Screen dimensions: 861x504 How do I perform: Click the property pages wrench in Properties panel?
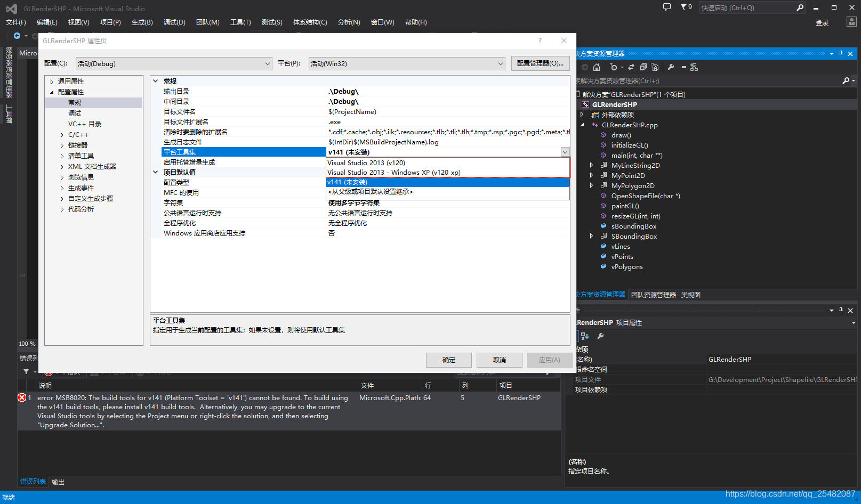[601, 336]
